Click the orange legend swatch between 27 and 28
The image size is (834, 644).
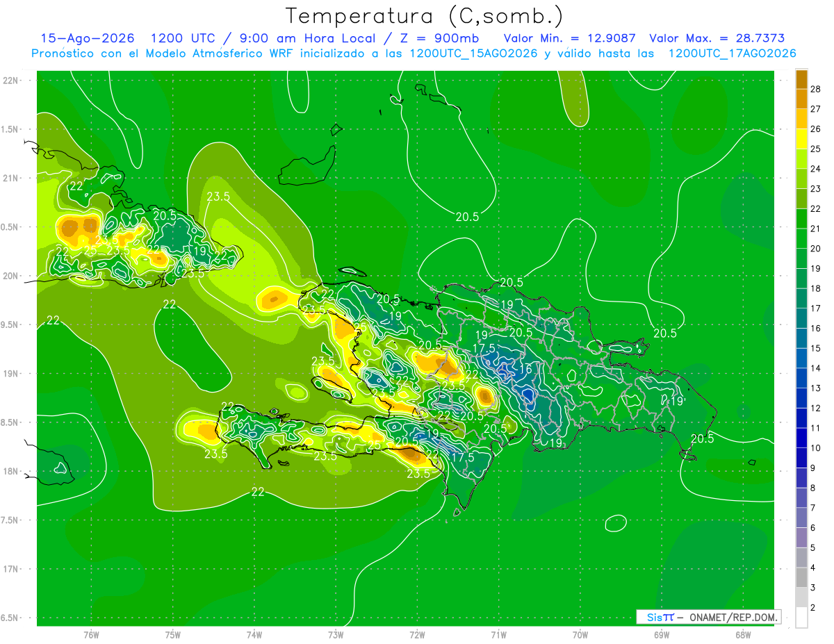(801, 99)
